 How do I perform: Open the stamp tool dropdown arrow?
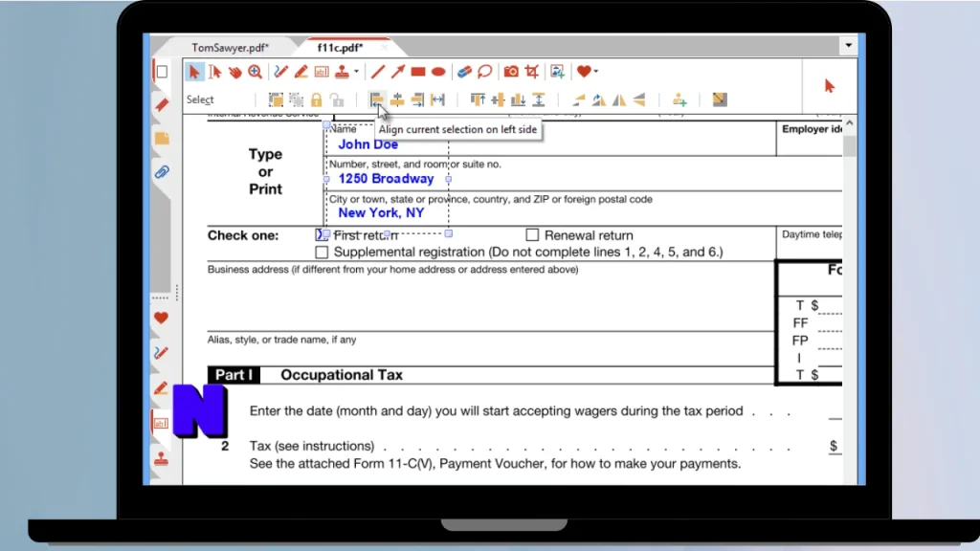[x=356, y=72]
